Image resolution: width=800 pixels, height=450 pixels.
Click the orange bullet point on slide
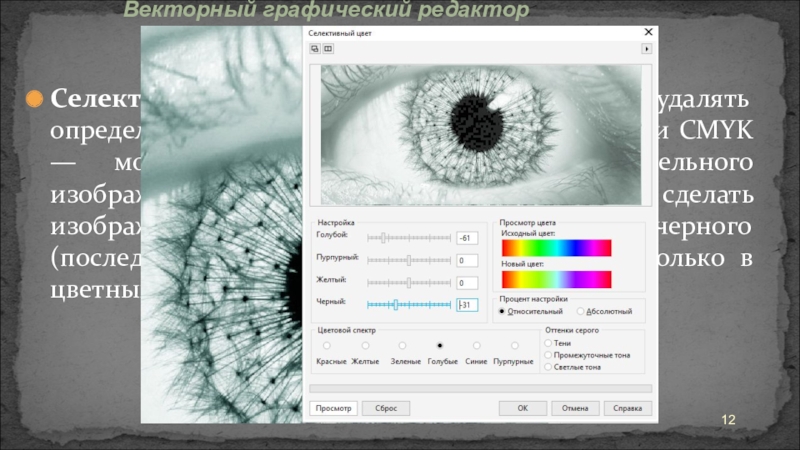34,98
